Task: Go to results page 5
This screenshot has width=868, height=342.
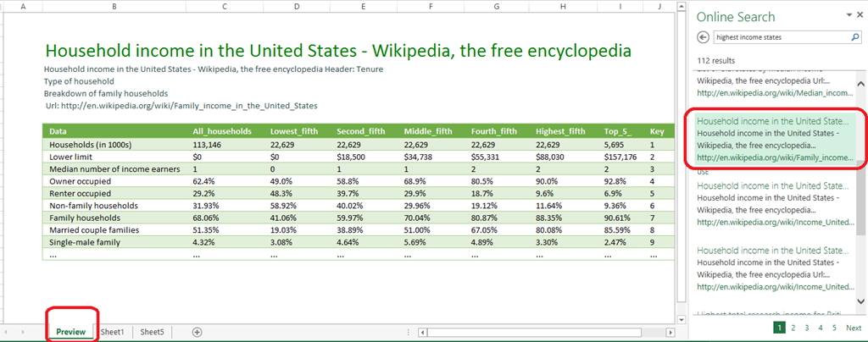Action: [x=834, y=328]
